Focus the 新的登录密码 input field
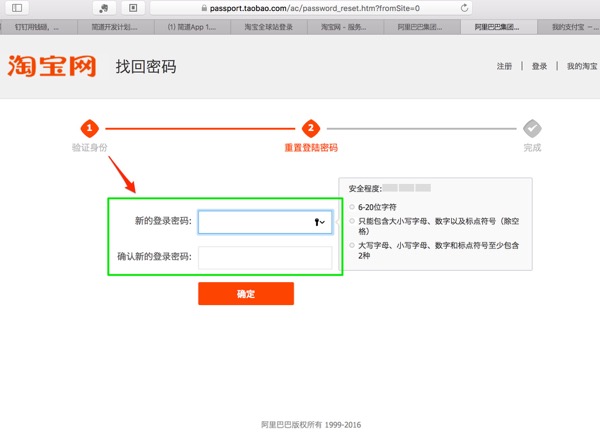This screenshot has width=600, height=438. (x=265, y=222)
